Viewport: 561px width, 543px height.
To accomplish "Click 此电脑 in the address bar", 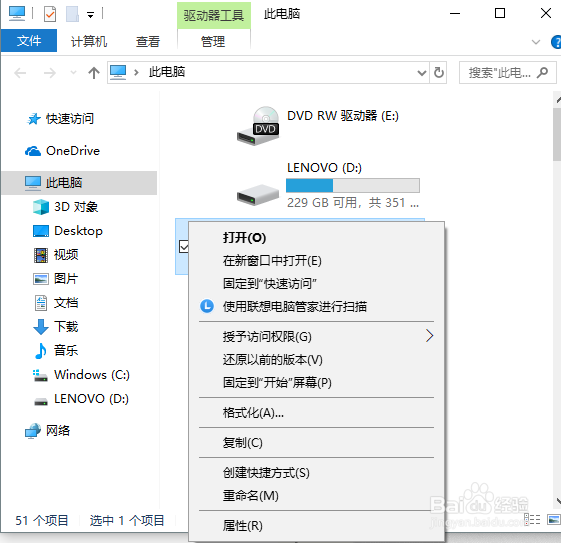I will point(167,72).
